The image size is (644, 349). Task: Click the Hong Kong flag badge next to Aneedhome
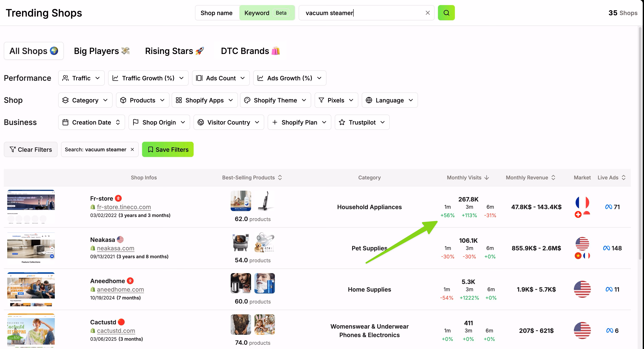(x=130, y=281)
